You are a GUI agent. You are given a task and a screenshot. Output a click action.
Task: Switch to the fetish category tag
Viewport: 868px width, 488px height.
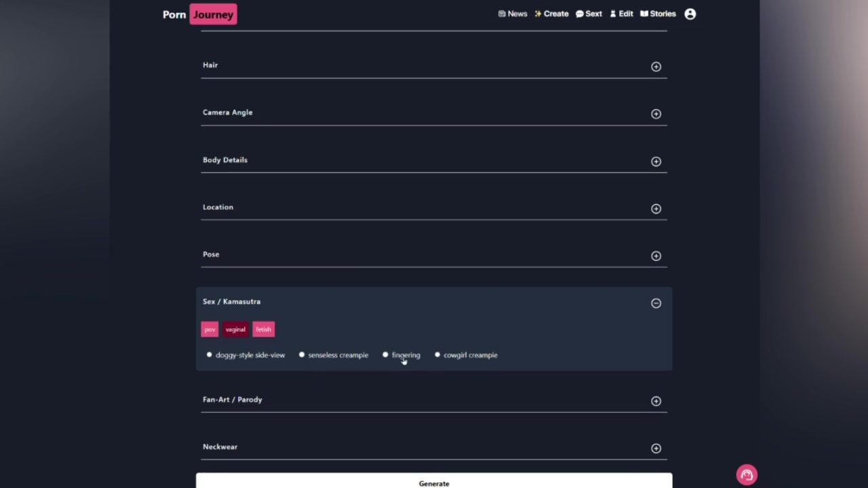coord(263,329)
